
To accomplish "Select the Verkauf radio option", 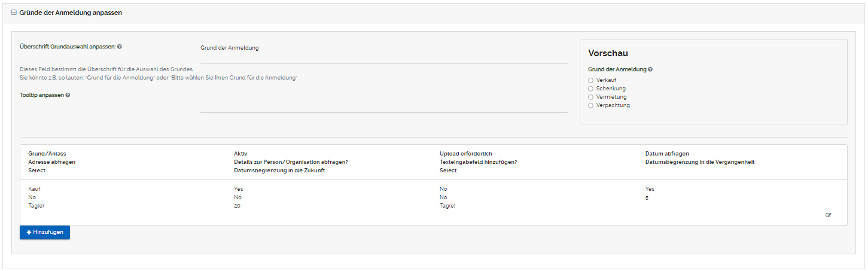I will [591, 80].
